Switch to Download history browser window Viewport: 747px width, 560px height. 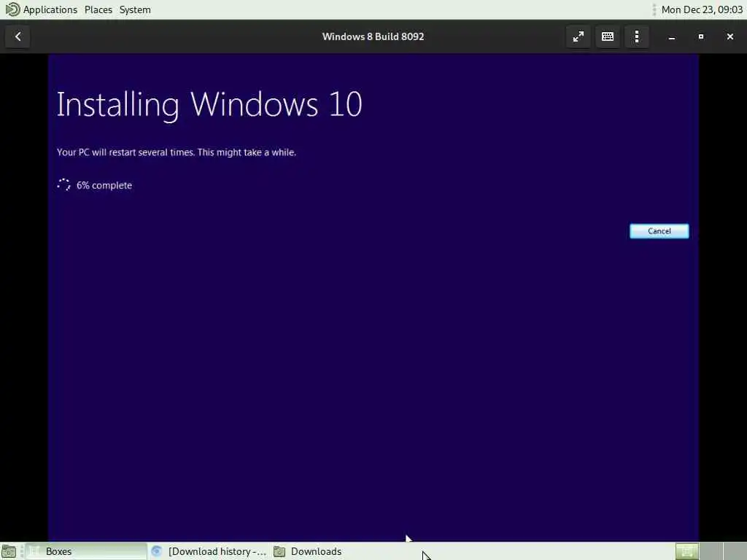click(x=209, y=551)
